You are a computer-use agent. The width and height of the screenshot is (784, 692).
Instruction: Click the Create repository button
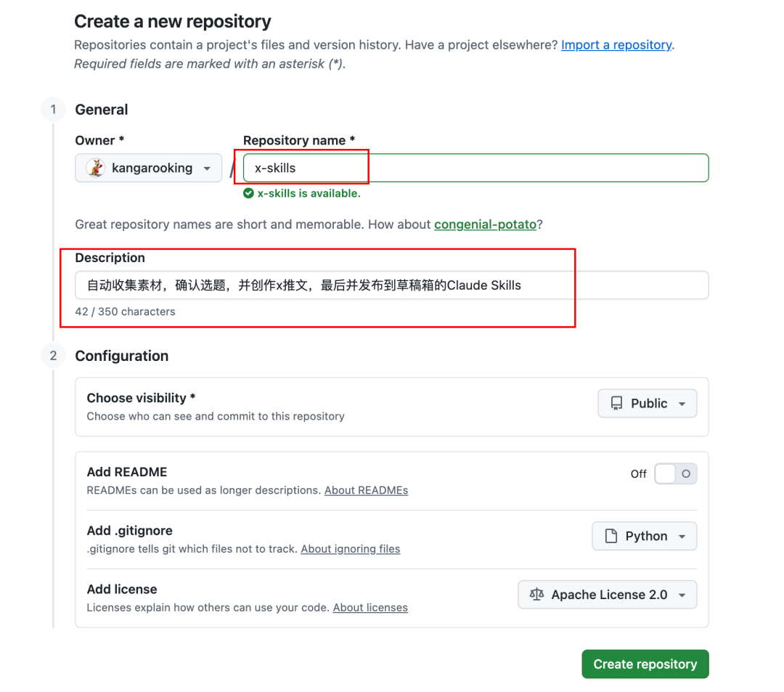tap(645, 664)
